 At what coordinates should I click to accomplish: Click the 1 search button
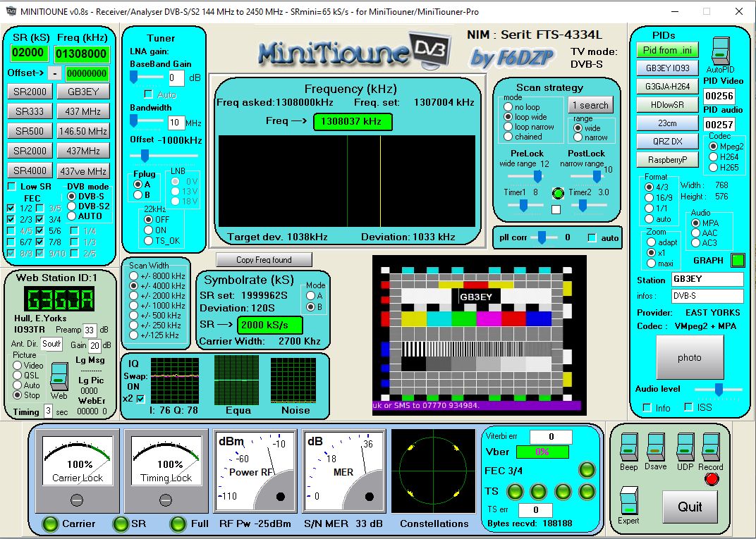[x=590, y=105]
